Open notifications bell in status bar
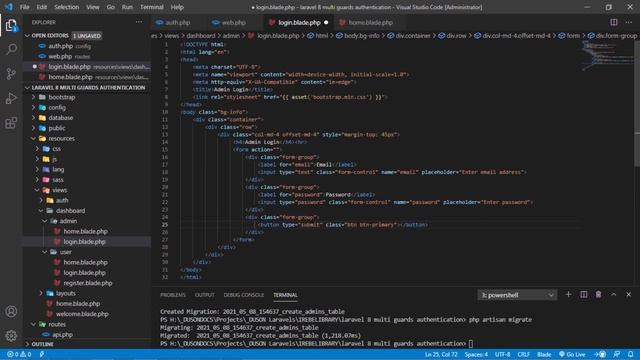 tap(631, 354)
